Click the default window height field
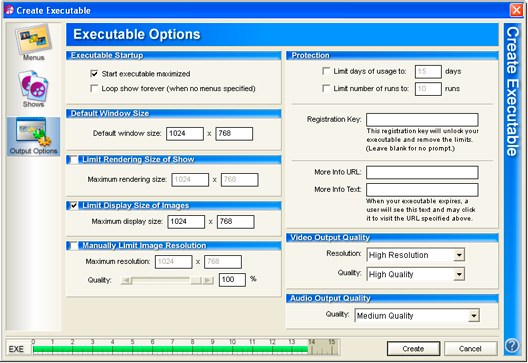The height and width of the screenshot is (363, 528). point(234,133)
